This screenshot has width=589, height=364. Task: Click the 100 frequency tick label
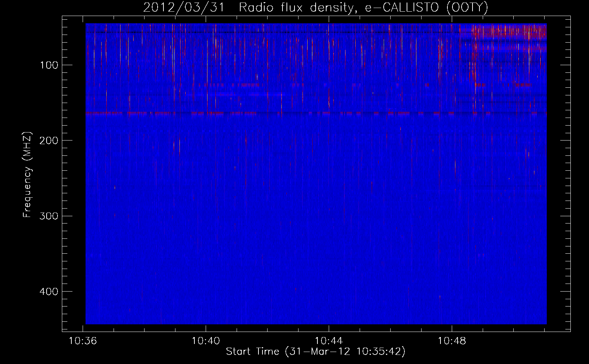coord(49,65)
